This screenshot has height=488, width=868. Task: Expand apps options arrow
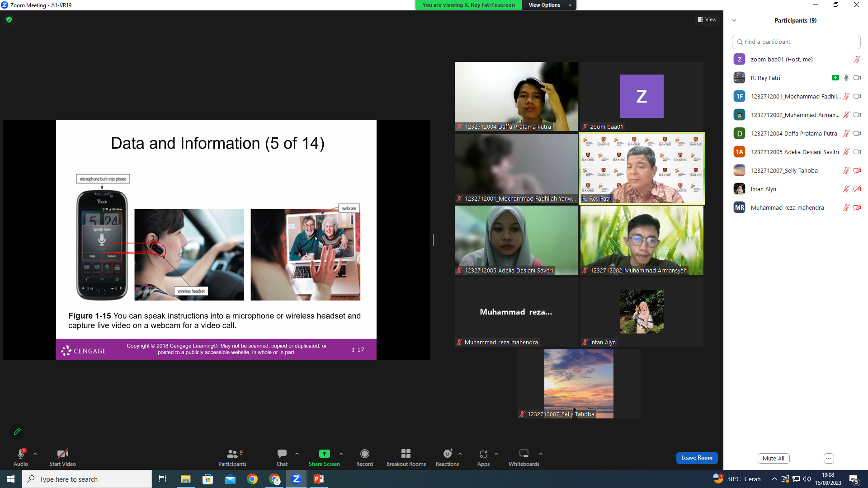[x=496, y=454]
